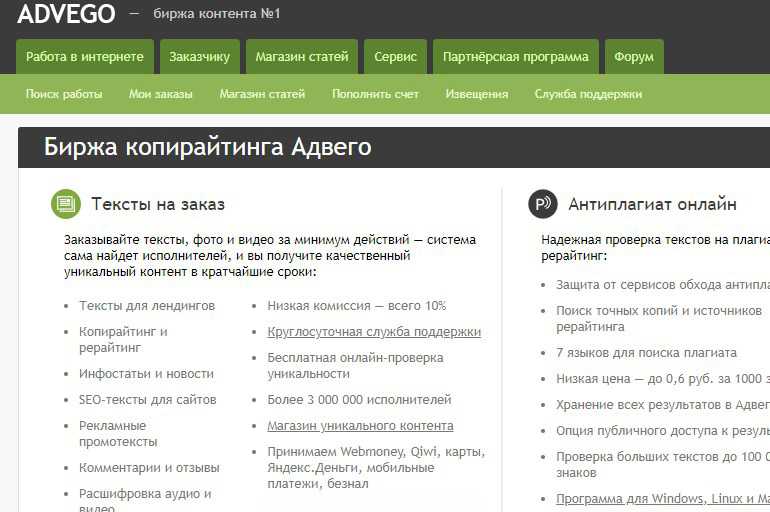Click Защита от сервисов обхода item
This screenshot has width=770, height=512.
coord(663,285)
